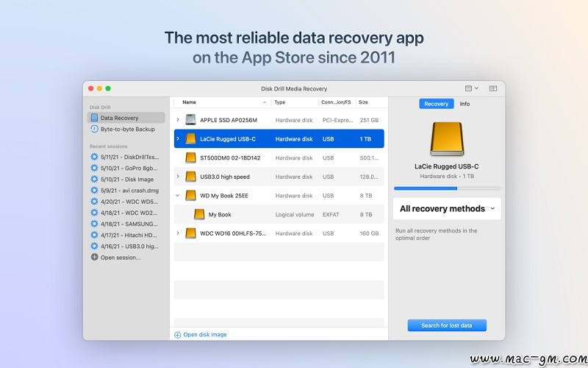
Task: Select the My Book volume name
Action: click(x=220, y=214)
